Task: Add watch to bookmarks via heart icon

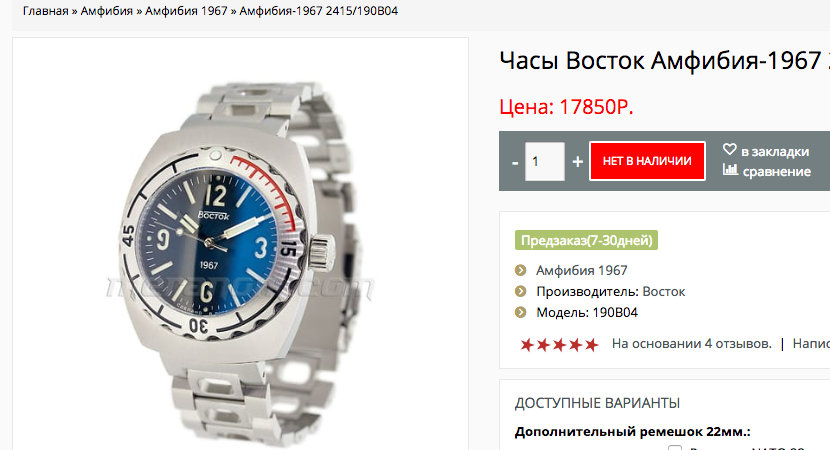Action: coord(729,150)
